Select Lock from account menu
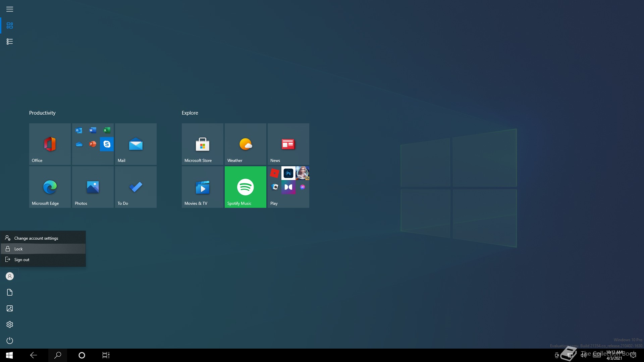The image size is (644, 362). (x=43, y=249)
